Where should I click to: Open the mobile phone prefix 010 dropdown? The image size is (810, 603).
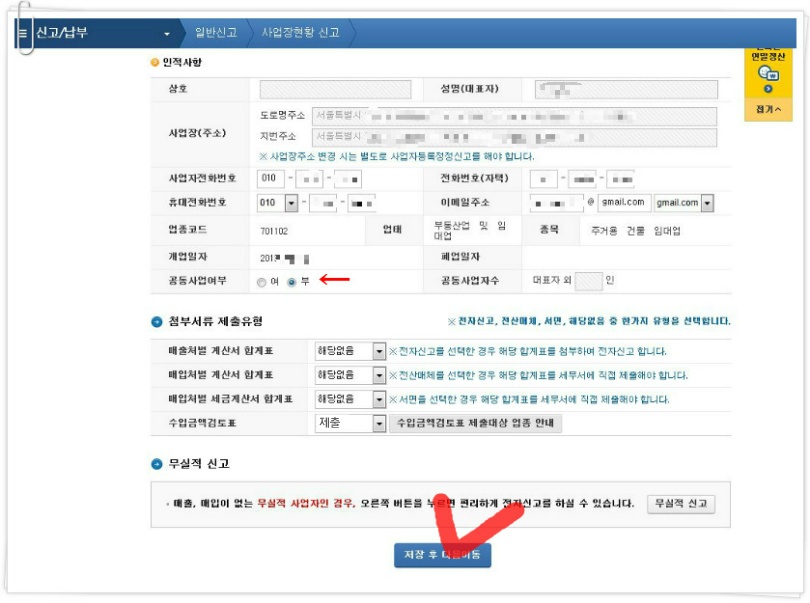(x=291, y=203)
